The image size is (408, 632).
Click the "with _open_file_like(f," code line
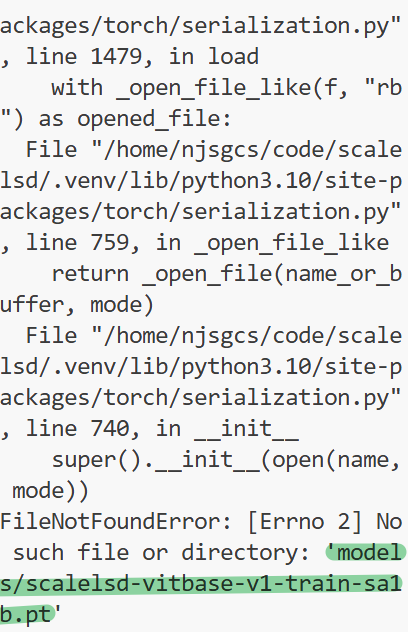point(199,87)
